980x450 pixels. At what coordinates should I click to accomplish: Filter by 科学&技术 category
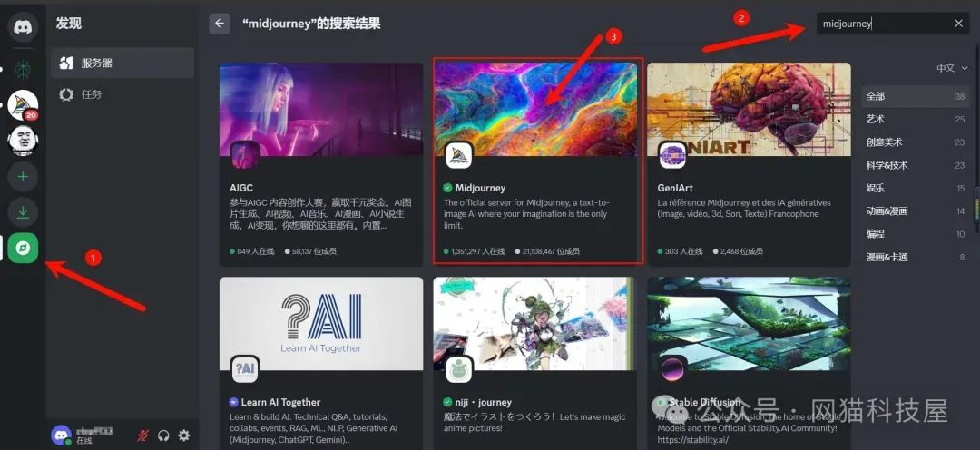click(916, 165)
